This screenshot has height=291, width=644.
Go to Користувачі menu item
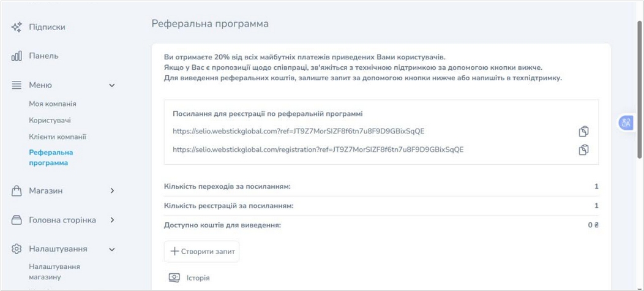pyautogui.click(x=50, y=121)
